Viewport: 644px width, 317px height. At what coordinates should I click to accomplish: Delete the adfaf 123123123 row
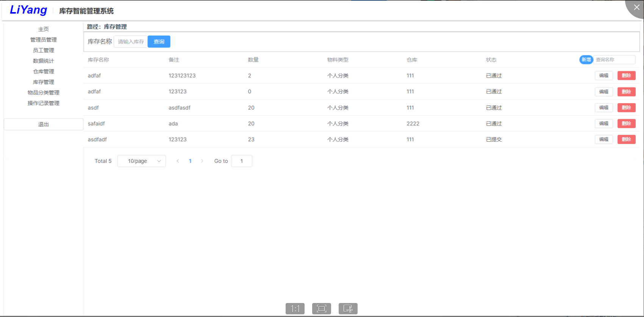click(627, 76)
